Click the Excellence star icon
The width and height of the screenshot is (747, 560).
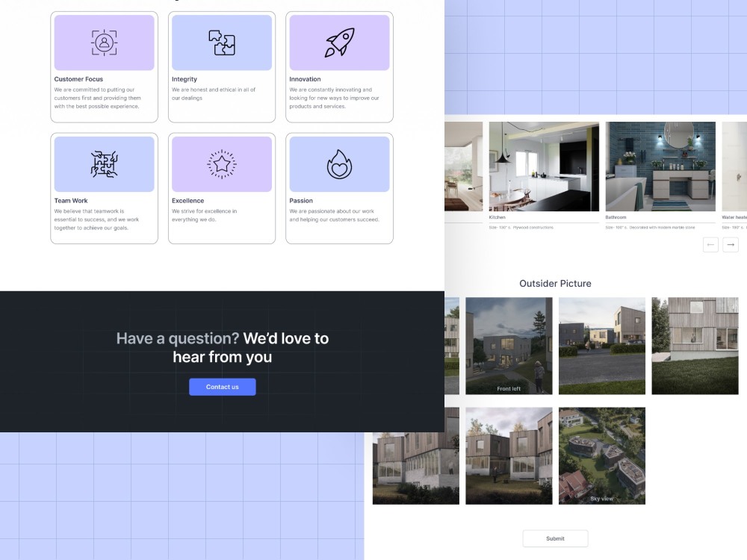(x=222, y=164)
